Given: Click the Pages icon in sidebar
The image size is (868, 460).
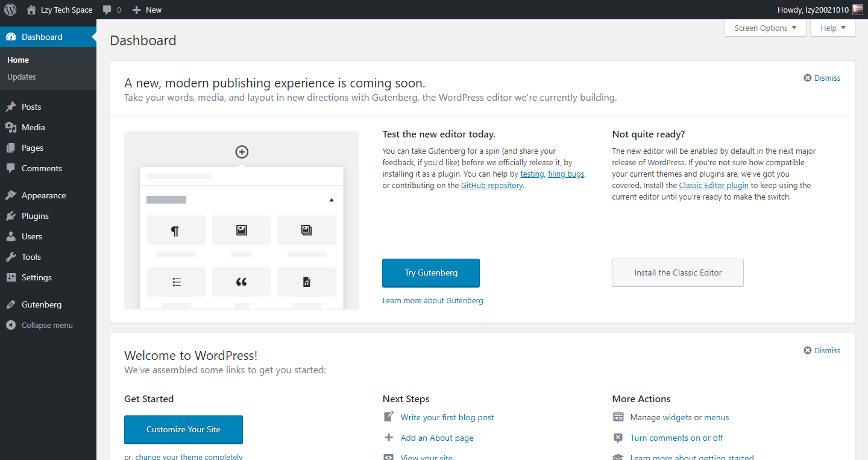Looking at the screenshot, I should click(x=11, y=148).
